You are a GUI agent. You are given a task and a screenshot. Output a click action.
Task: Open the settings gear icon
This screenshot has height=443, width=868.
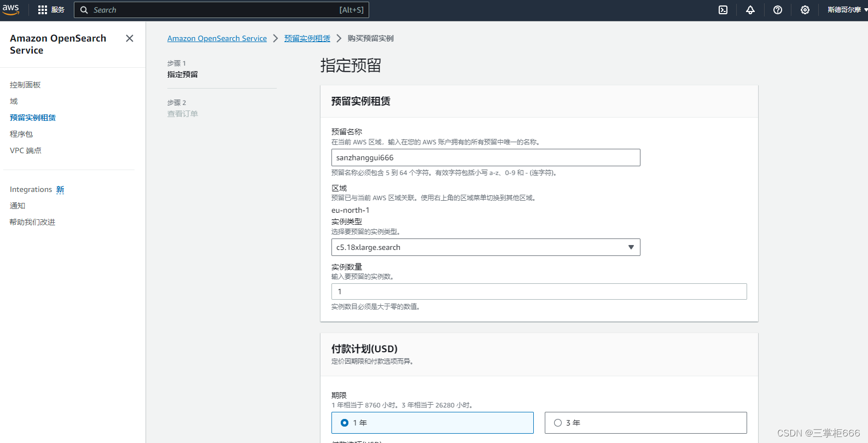[805, 10]
